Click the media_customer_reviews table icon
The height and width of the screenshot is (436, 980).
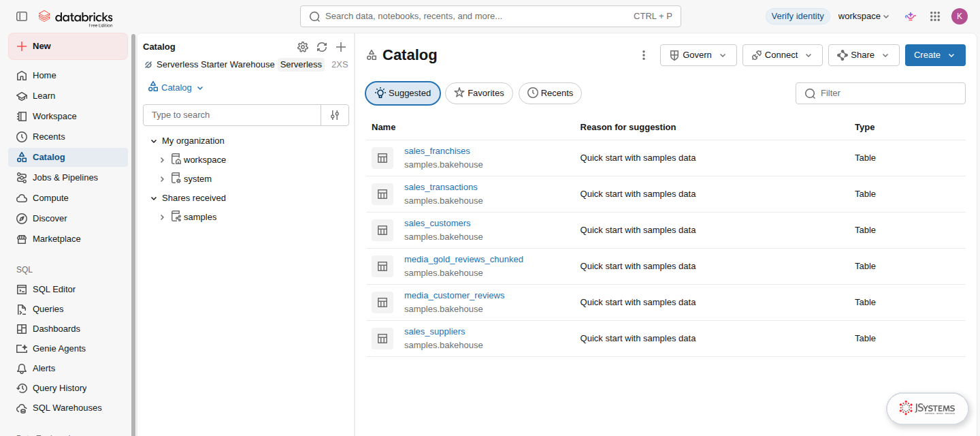pos(382,302)
